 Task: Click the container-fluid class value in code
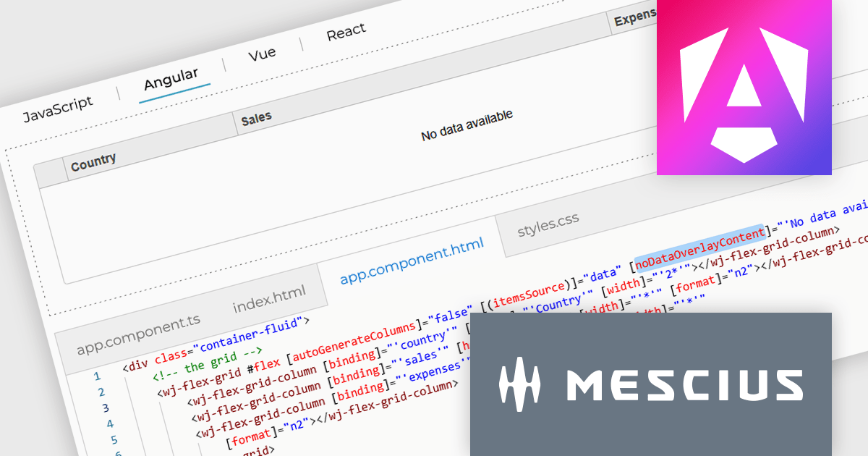point(251,334)
